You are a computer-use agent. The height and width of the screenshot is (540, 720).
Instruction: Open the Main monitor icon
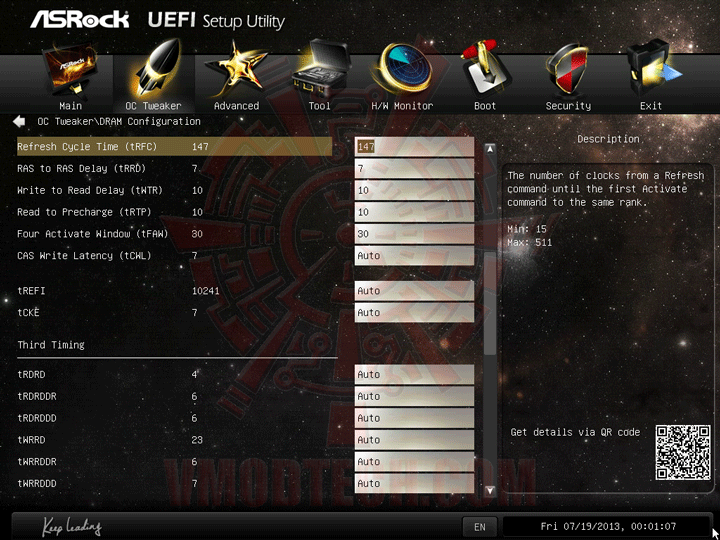click(x=70, y=71)
